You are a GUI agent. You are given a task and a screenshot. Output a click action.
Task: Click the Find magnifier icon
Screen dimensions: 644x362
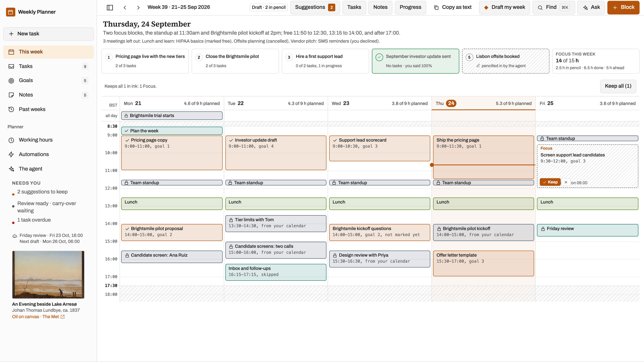tap(540, 7)
